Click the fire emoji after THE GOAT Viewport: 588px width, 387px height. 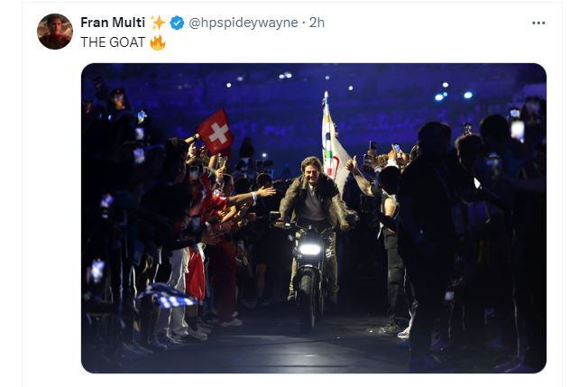coord(158,42)
